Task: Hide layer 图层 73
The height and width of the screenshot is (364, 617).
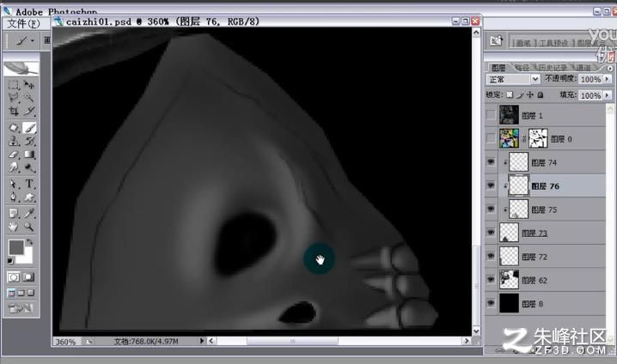Action: pos(491,233)
